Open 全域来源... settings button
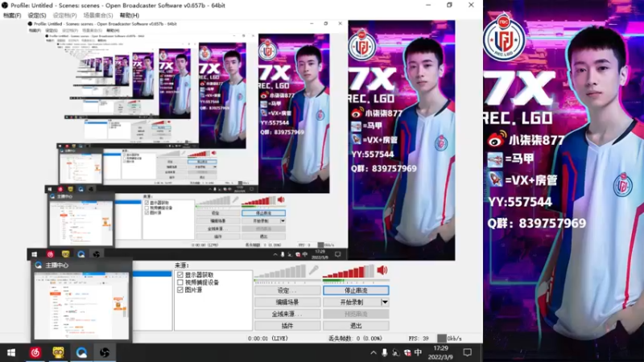644x362 pixels. point(287,314)
